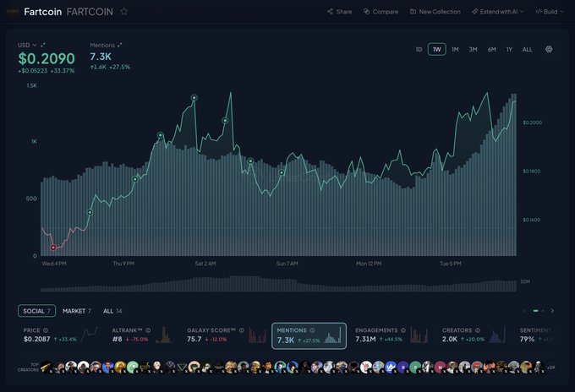Select the SOCIAL metrics tab
The image size is (575, 392).
[x=36, y=311]
